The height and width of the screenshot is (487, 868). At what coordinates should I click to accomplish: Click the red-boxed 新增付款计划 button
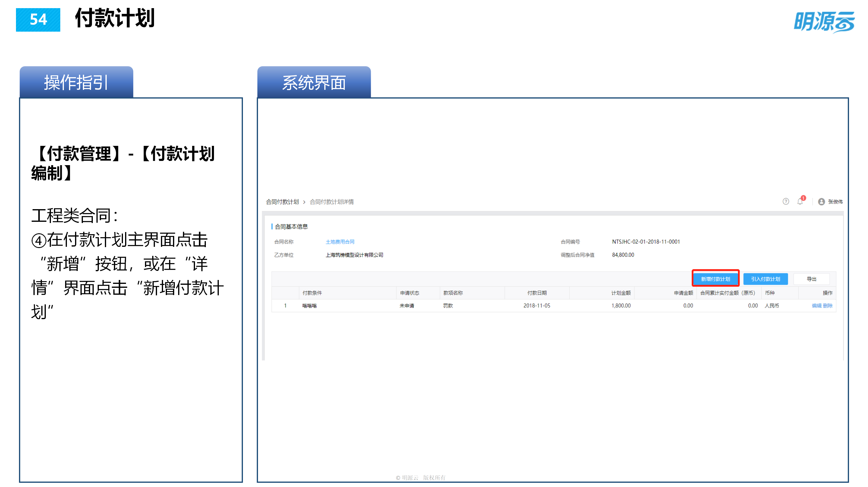tap(716, 279)
